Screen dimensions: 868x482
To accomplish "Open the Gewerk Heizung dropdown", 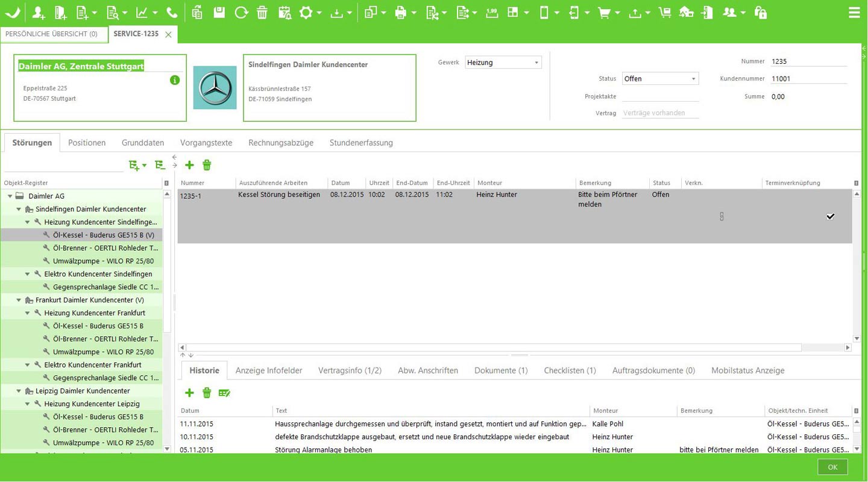I will coord(536,63).
